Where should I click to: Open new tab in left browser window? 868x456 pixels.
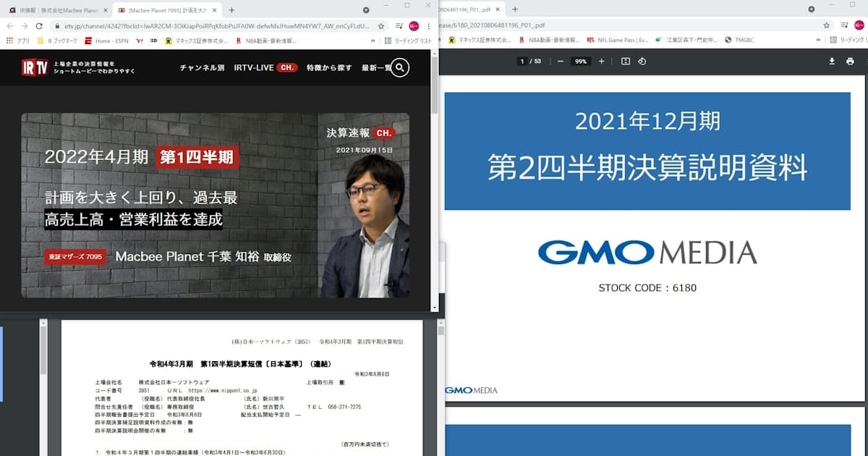click(x=231, y=10)
